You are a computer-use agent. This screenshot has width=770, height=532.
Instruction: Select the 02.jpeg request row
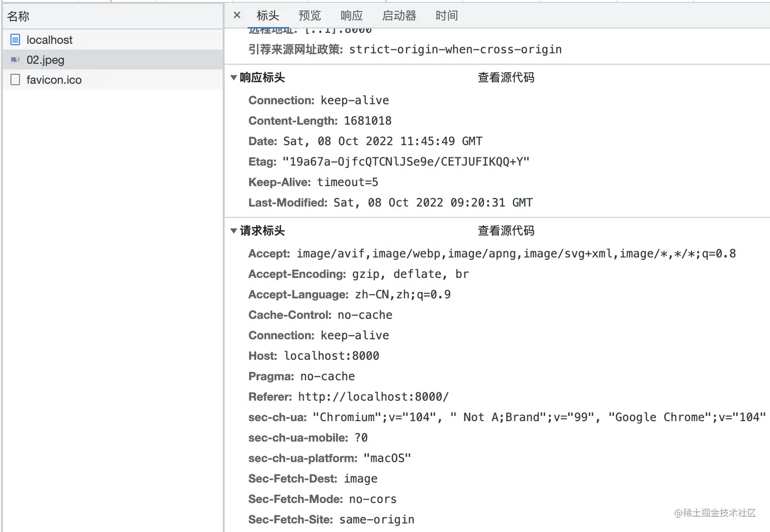[113, 60]
